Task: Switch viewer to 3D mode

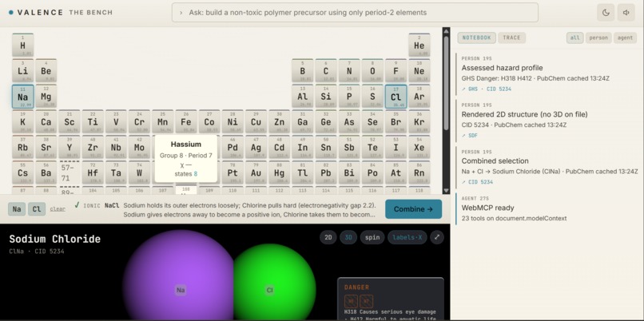Action: point(348,237)
